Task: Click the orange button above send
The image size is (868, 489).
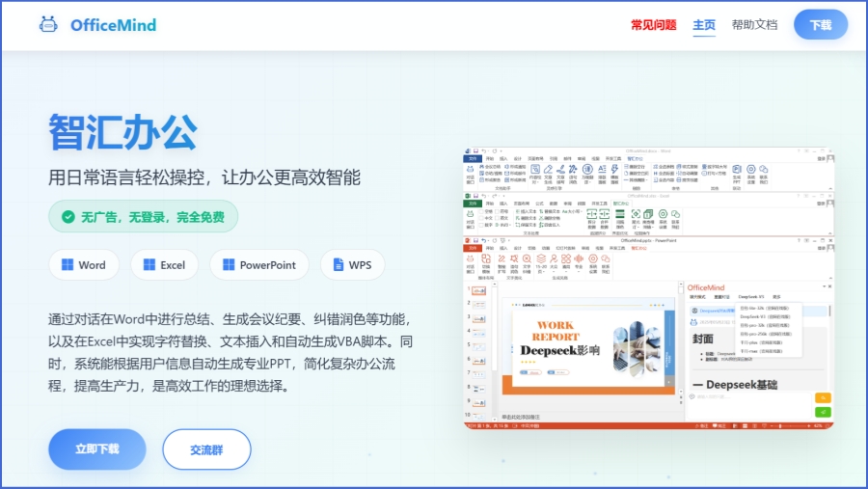Action: 824,397
